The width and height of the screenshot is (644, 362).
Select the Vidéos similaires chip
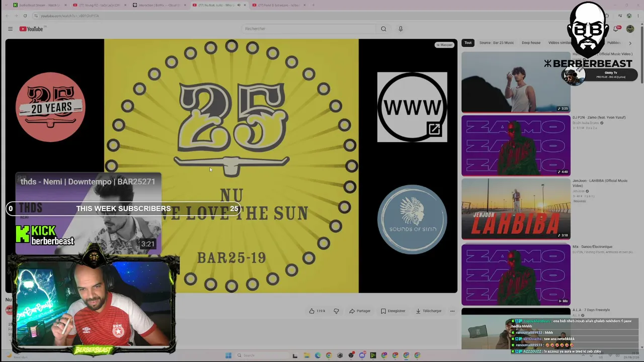point(559,43)
